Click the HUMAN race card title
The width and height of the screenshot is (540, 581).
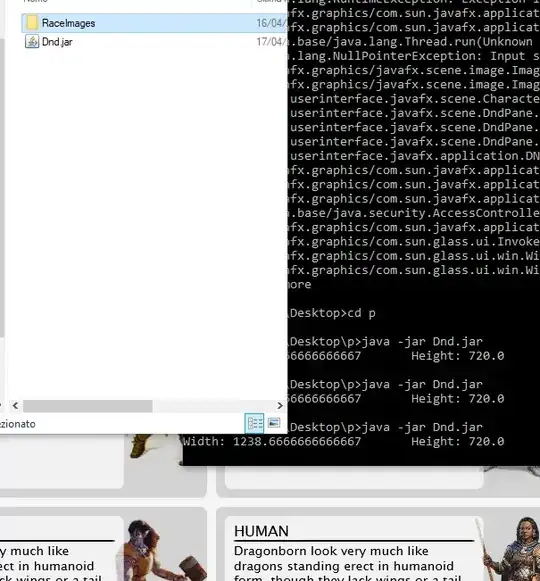point(261,531)
